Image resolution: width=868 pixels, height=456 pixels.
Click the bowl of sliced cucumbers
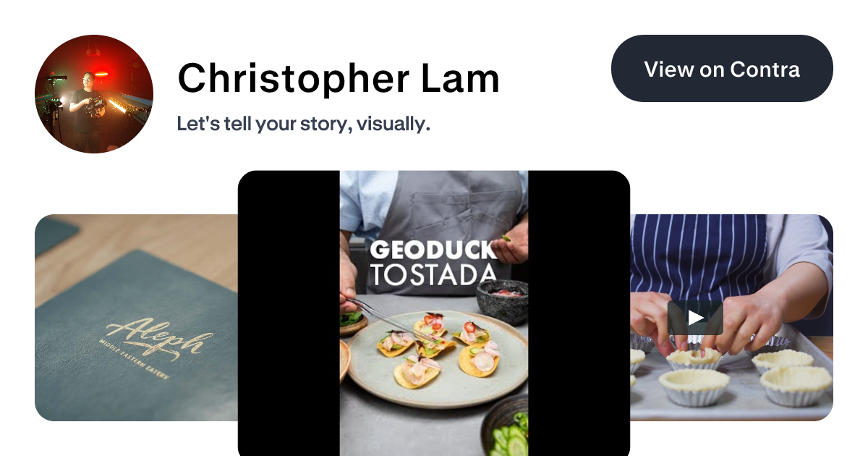click(506, 427)
